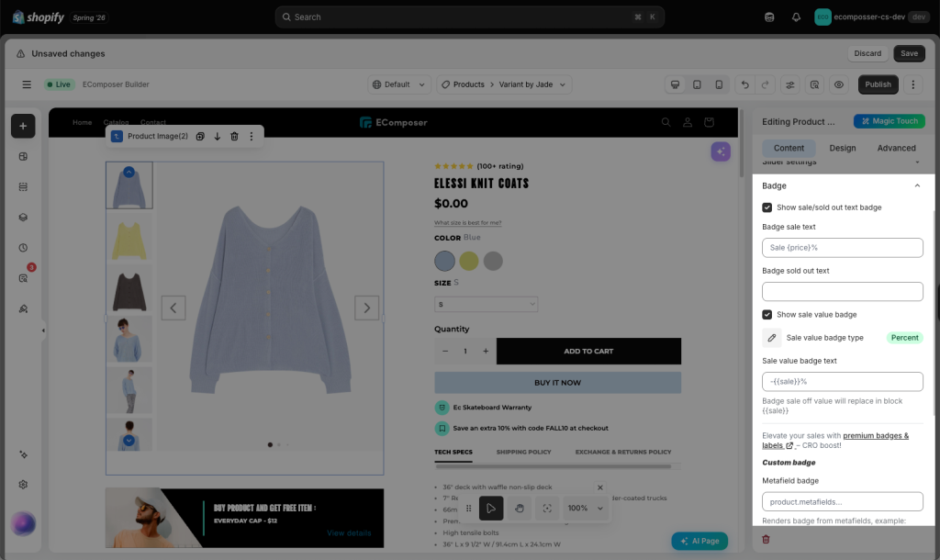Screen dimensions: 940x560
Task: Open the cart icon in preview header
Action: click(709, 122)
